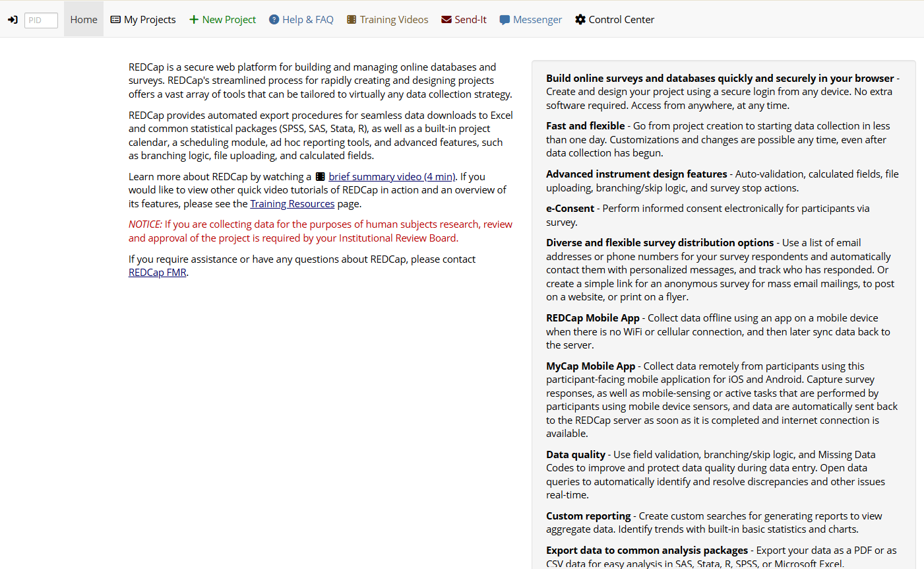Click the login arrow icon beside PID box
The height and width of the screenshot is (569, 924).
point(13,20)
